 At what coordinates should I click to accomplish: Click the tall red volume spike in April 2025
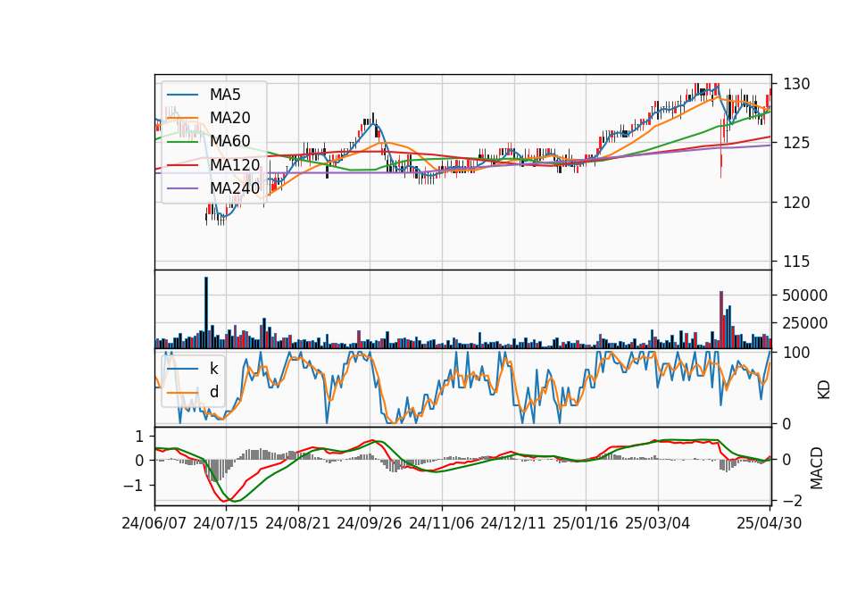point(721,320)
